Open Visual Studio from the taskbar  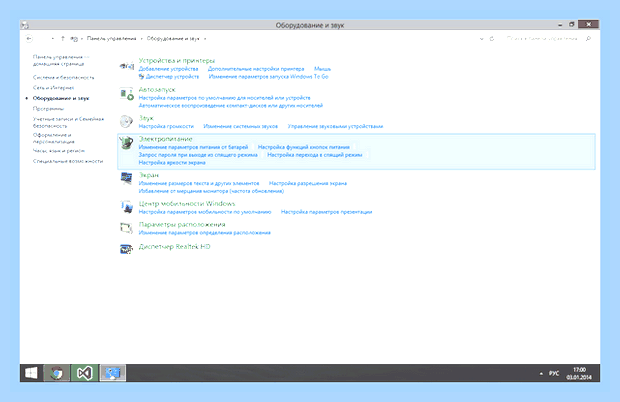pos(84,373)
